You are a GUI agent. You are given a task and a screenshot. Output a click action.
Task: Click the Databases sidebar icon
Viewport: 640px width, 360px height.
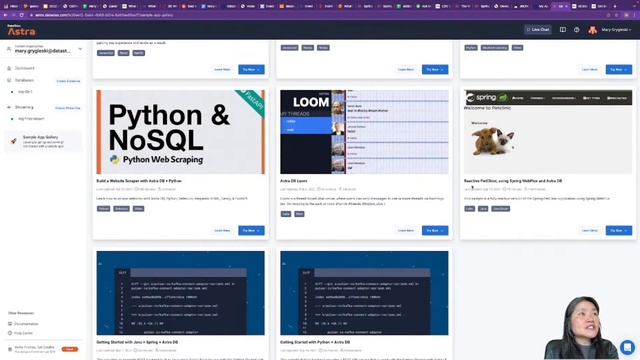click(9, 80)
